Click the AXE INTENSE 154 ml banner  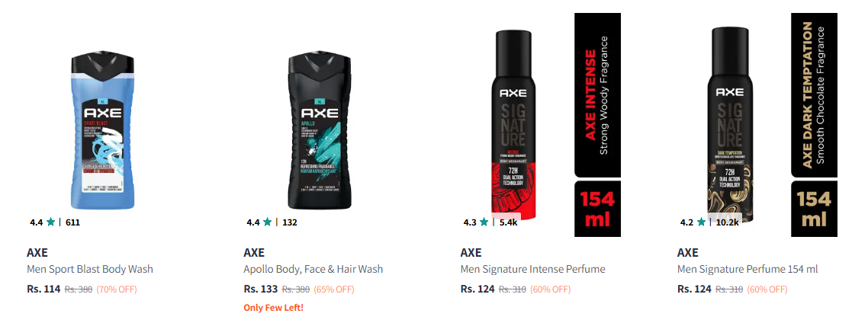pyautogui.click(x=596, y=125)
